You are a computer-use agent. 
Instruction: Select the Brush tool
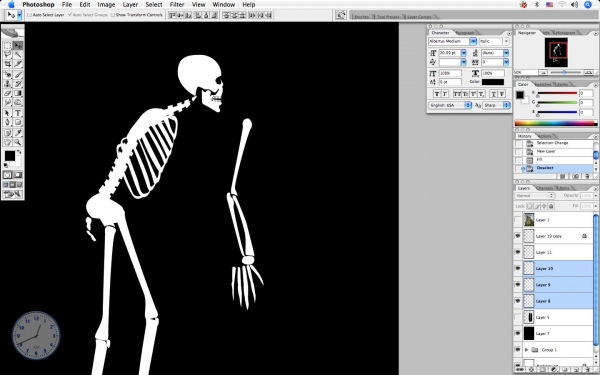[x=18, y=75]
